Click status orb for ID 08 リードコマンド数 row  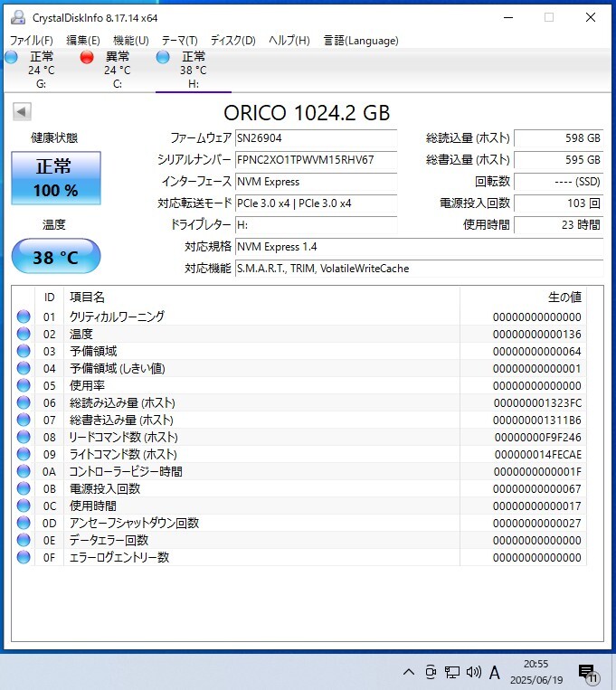[24, 437]
